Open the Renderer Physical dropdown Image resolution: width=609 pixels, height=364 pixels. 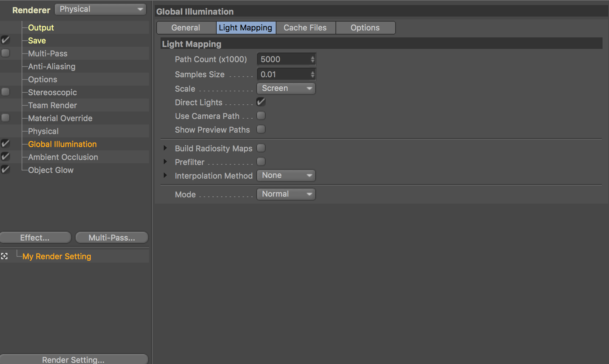tap(100, 9)
